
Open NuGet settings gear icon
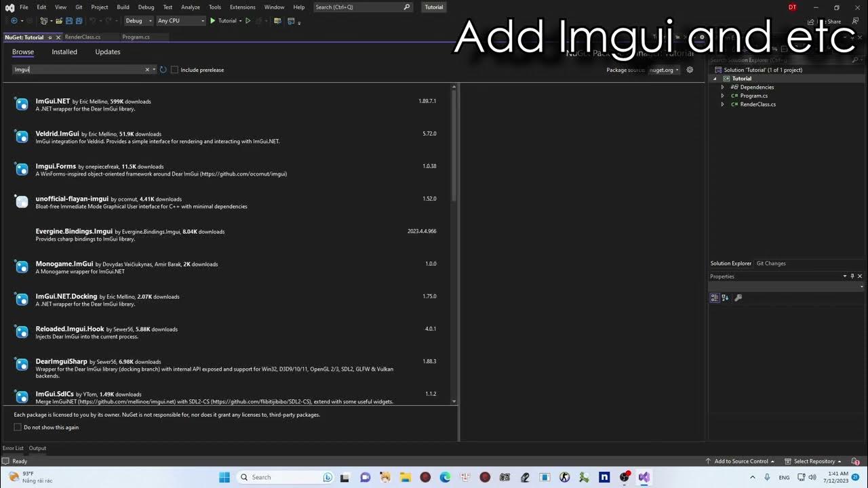pyautogui.click(x=690, y=70)
